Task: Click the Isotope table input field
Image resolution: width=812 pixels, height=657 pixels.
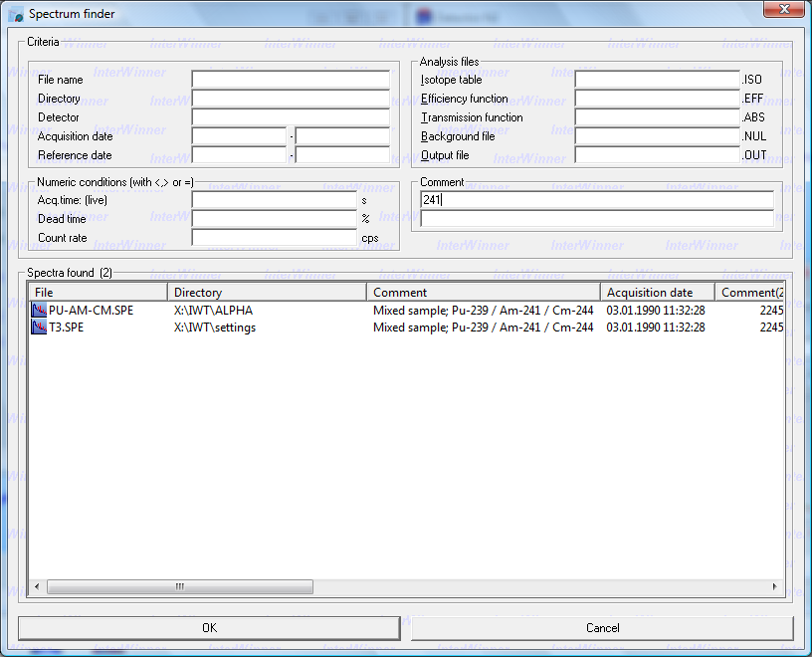Action: [x=657, y=80]
